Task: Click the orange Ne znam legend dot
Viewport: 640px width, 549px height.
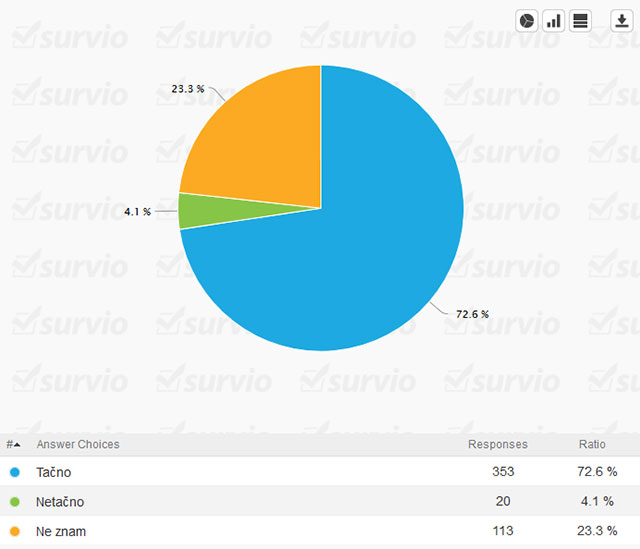Action: coord(14,532)
